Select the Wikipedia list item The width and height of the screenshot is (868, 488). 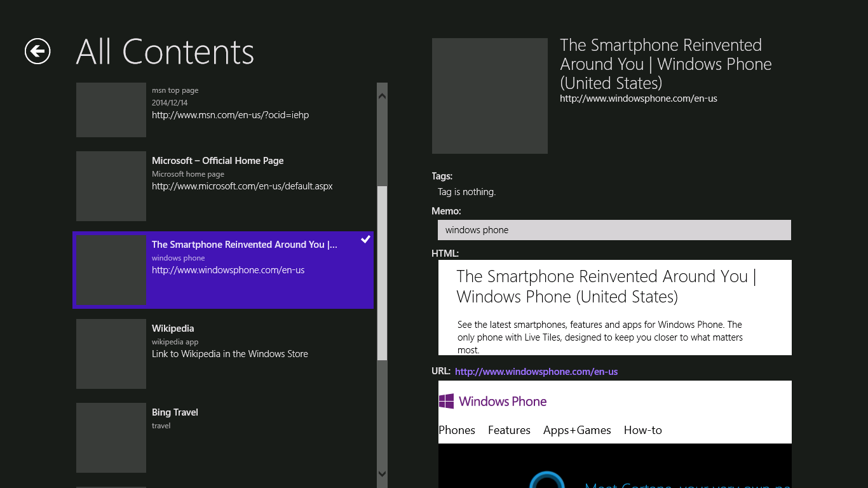click(173, 329)
